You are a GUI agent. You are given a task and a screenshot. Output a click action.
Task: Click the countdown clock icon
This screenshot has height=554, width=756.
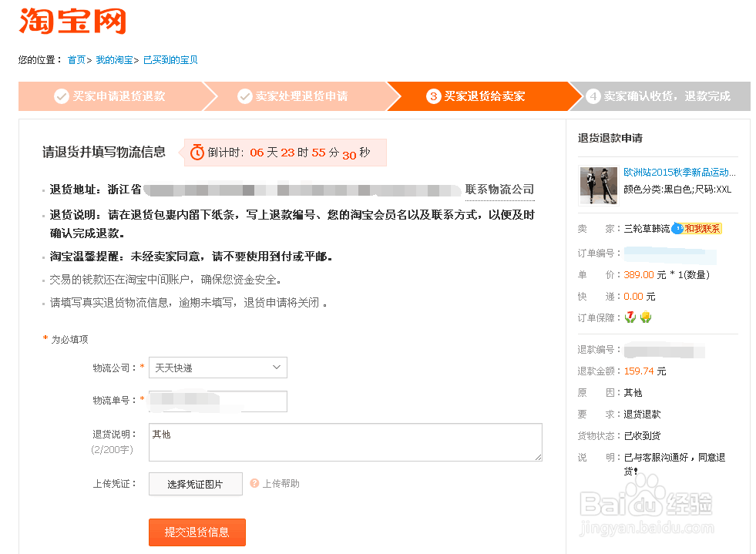(197, 153)
